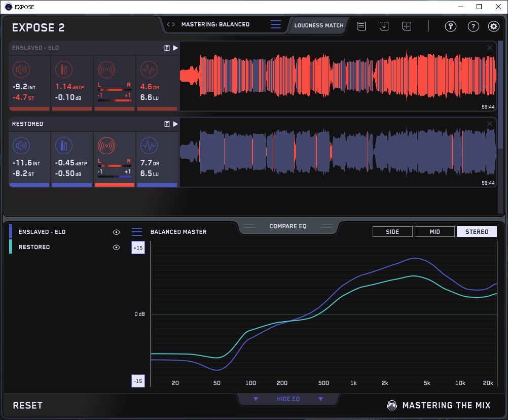Viewport: 508px width, 420px height.
Task: Click the -11.6 INT loudness value
Action: point(26,163)
